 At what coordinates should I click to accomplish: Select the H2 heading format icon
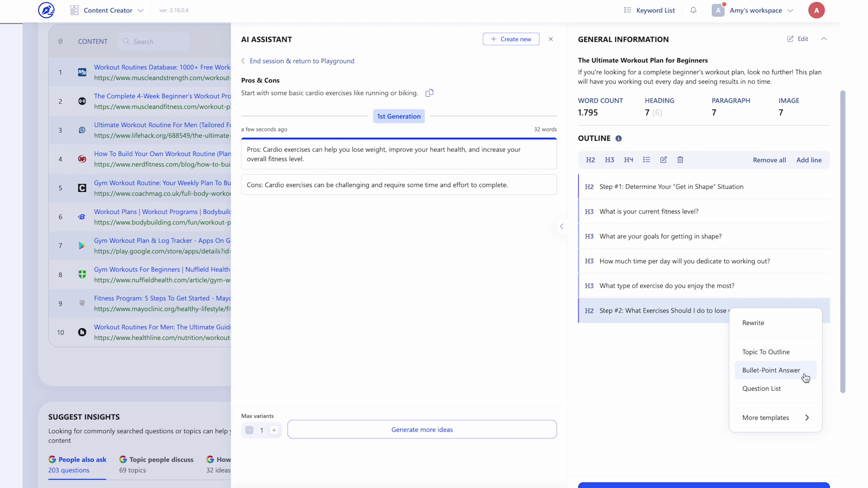click(590, 160)
